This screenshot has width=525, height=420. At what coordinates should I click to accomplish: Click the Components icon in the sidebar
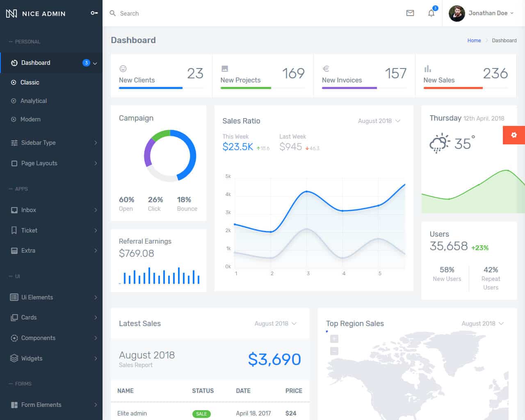(14, 338)
